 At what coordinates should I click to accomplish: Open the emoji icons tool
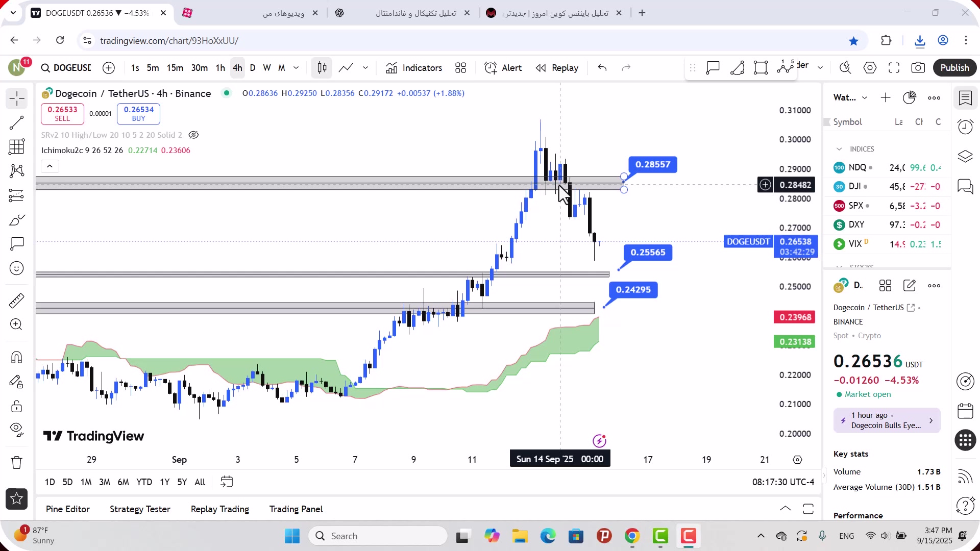(x=17, y=268)
